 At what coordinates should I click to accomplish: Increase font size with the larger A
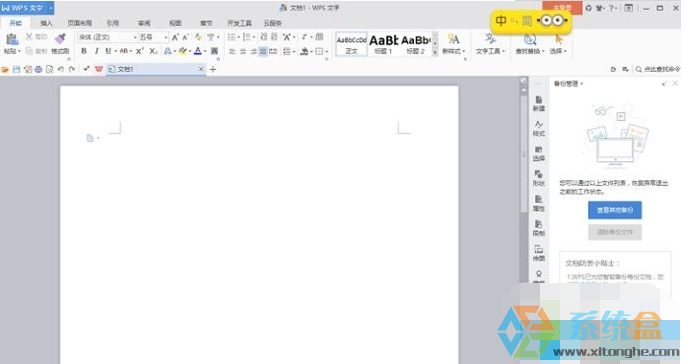(x=175, y=37)
